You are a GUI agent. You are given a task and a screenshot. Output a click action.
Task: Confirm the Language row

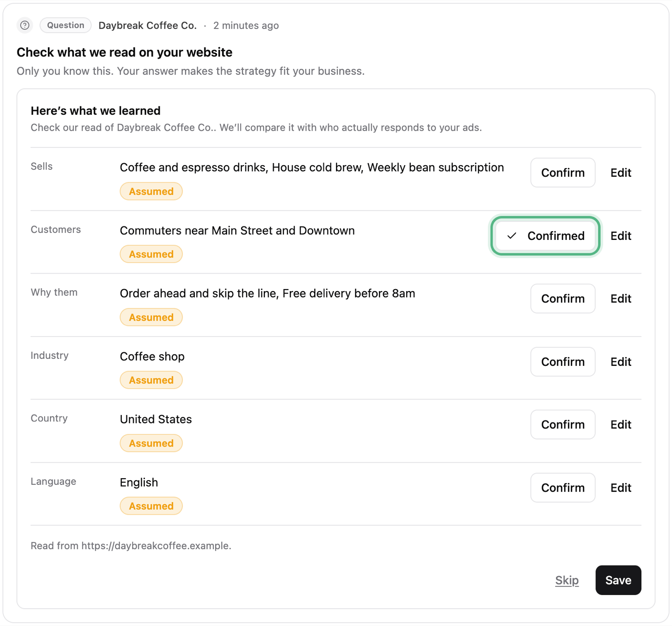point(563,488)
